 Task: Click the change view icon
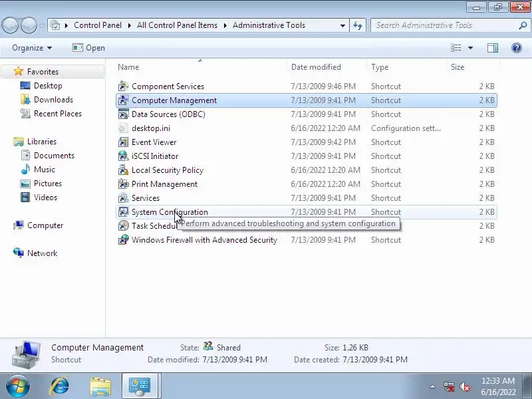456,48
